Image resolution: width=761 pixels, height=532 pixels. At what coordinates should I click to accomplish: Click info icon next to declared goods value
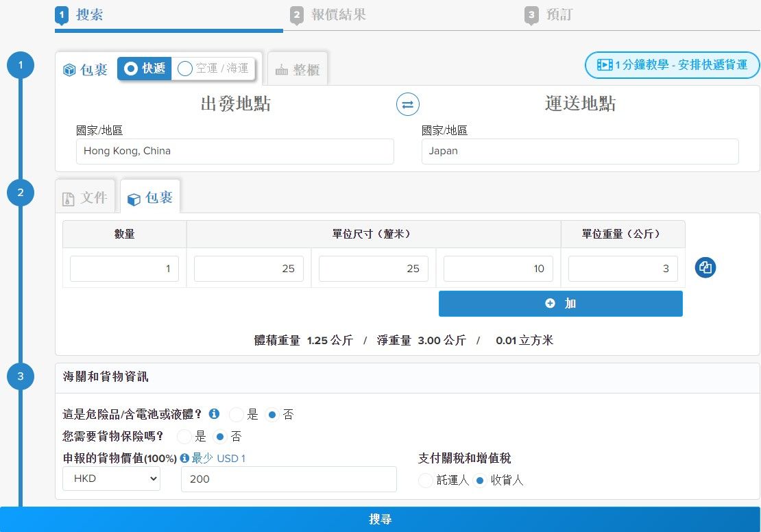point(184,458)
